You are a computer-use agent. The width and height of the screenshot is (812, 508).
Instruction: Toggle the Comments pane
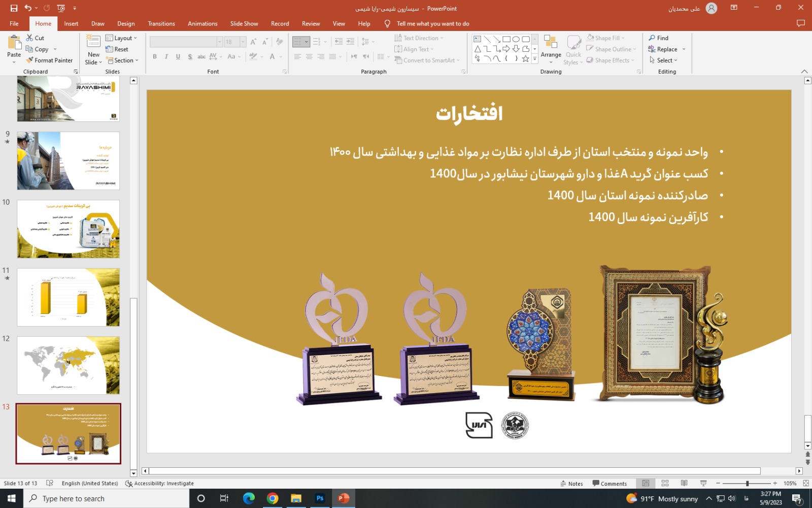coord(610,484)
